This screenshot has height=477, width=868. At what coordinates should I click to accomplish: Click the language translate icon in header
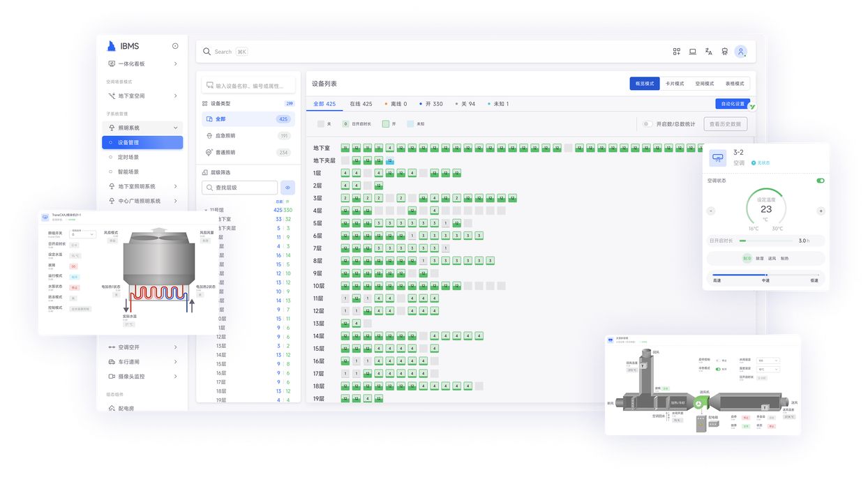pyautogui.click(x=708, y=52)
